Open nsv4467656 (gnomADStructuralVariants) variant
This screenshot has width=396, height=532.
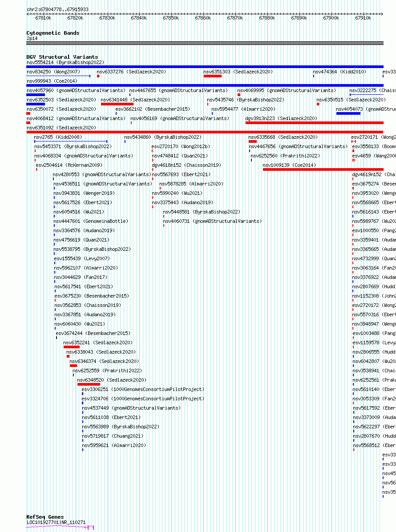298,146
